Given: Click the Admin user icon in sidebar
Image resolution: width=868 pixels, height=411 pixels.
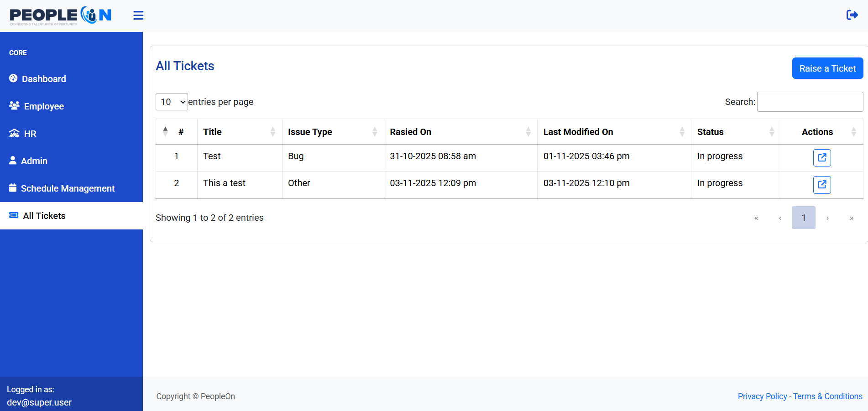Looking at the screenshot, I should pyautogui.click(x=13, y=161).
